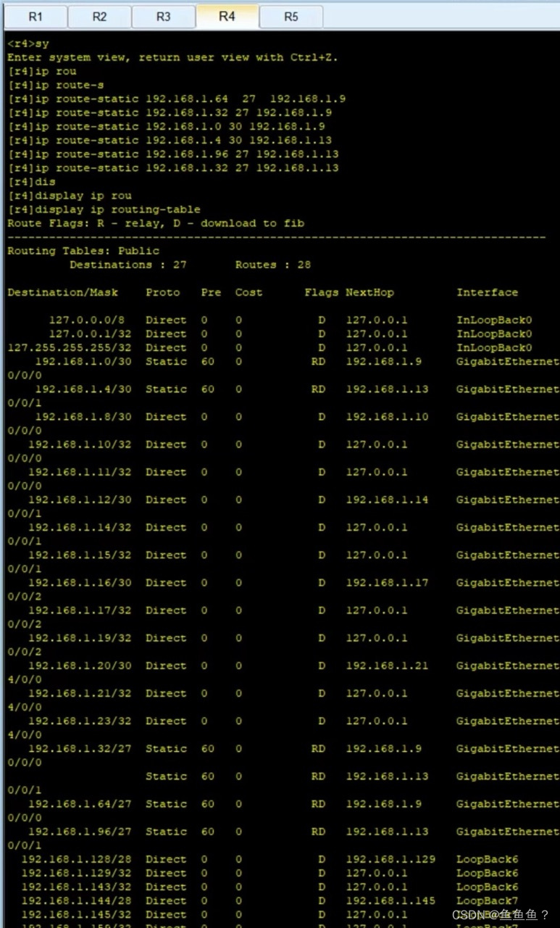Click the Interface column header
The image size is (560, 928).
487,293
